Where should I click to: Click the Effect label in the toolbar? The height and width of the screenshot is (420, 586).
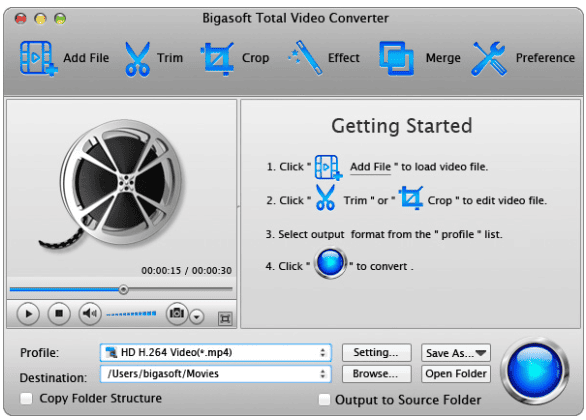(343, 58)
